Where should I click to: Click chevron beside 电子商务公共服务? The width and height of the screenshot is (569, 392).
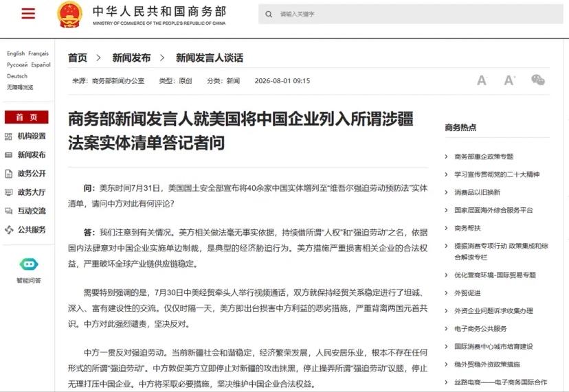(x=447, y=329)
